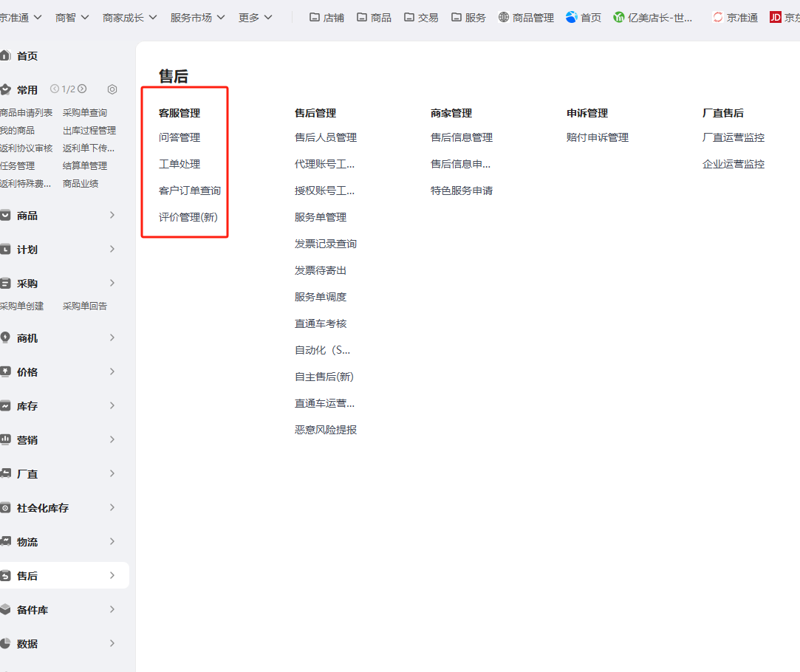This screenshot has height=672, width=800.
Task: Click the 价格 yen icon in sidebar
Action: [x=5, y=372]
